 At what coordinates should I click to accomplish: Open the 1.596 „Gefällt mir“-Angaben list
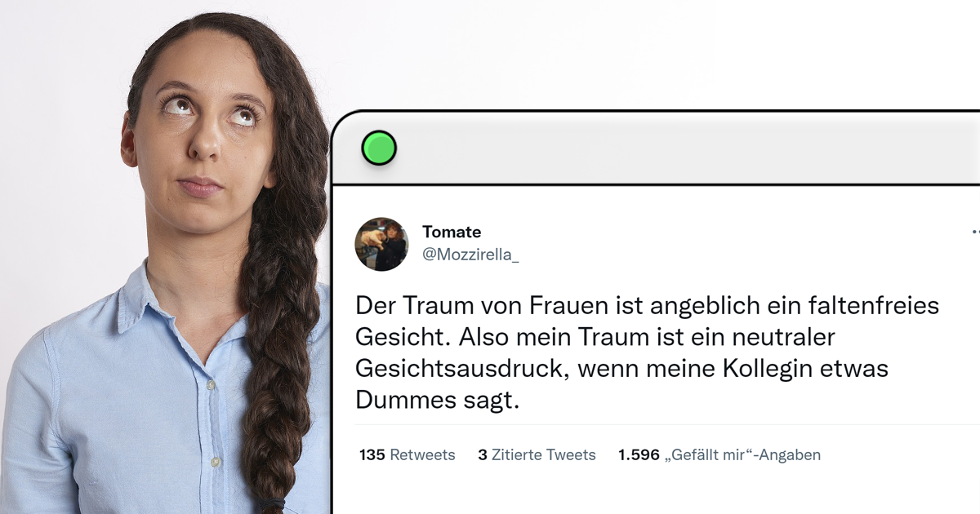pos(719,455)
